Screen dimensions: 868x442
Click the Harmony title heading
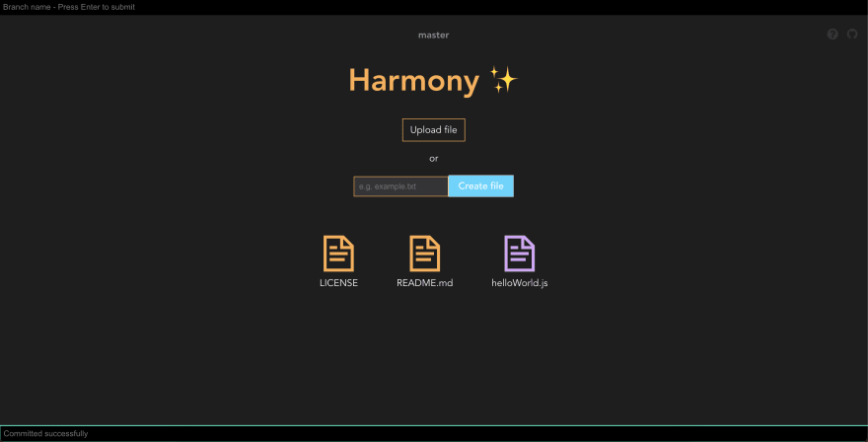click(x=433, y=81)
